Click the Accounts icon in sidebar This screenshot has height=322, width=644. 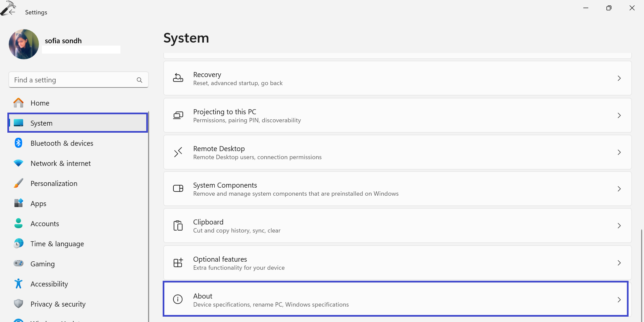tap(18, 223)
